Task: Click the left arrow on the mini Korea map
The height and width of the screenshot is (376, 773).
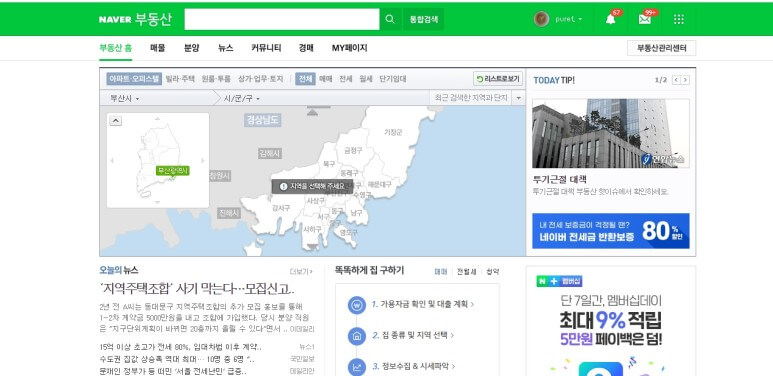Action: [x=112, y=160]
